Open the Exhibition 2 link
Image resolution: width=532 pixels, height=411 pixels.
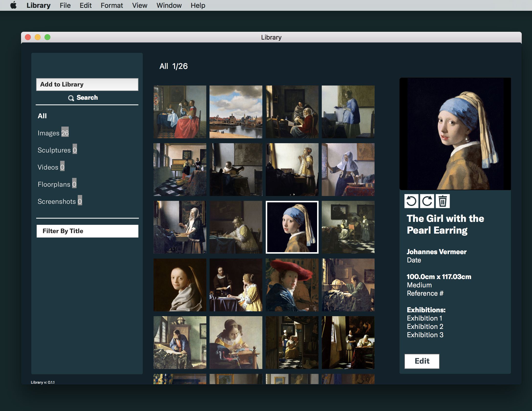tap(425, 326)
